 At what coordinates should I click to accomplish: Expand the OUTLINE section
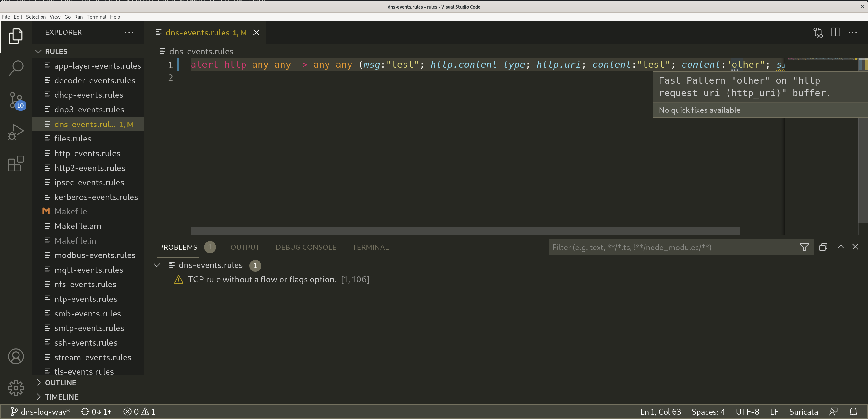[60, 382]
